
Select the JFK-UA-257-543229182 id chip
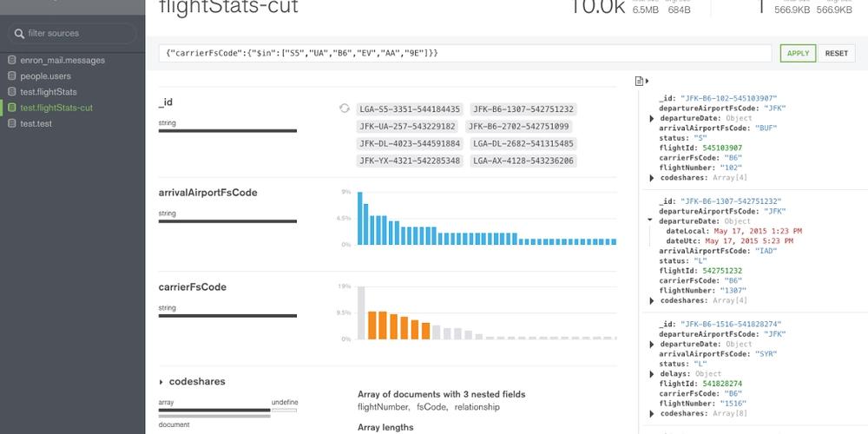407,127
